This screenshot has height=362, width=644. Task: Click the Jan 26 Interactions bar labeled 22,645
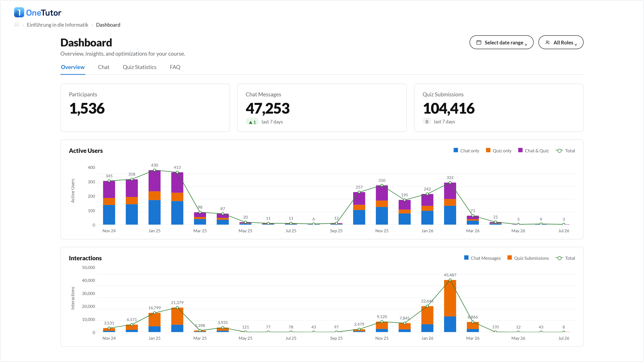(x=427, y=319)
